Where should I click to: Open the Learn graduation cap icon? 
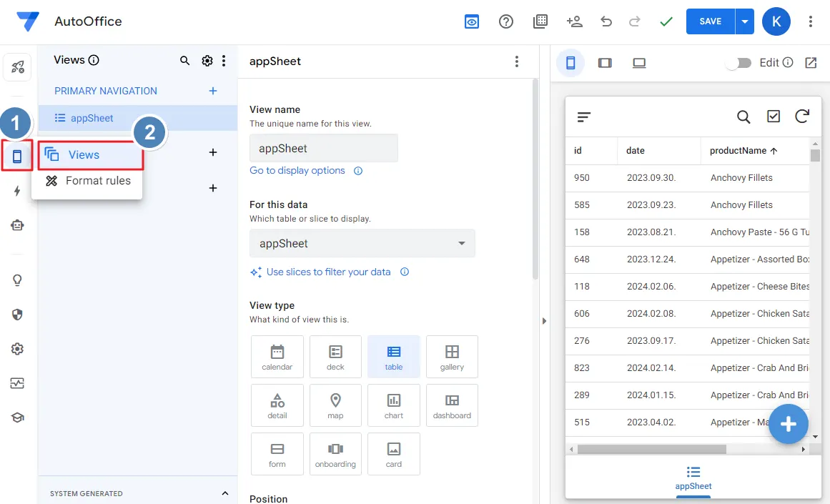click(17, 417)
